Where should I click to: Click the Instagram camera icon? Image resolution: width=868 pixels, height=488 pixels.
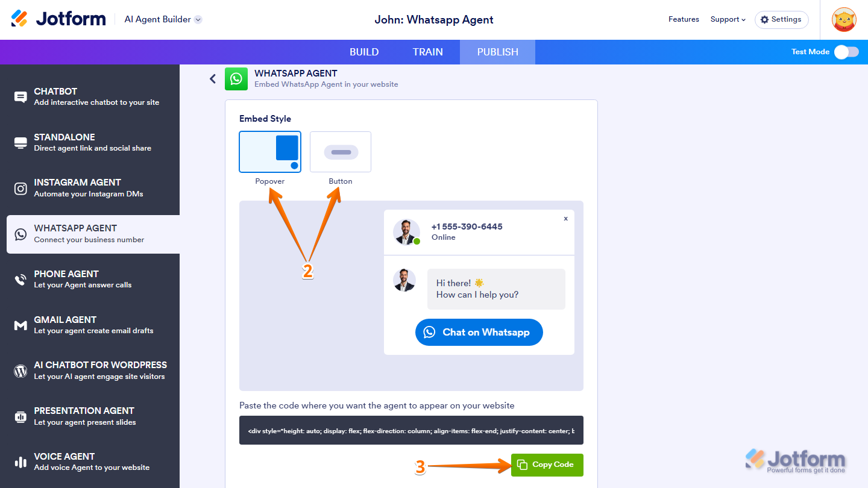(20, 189)
